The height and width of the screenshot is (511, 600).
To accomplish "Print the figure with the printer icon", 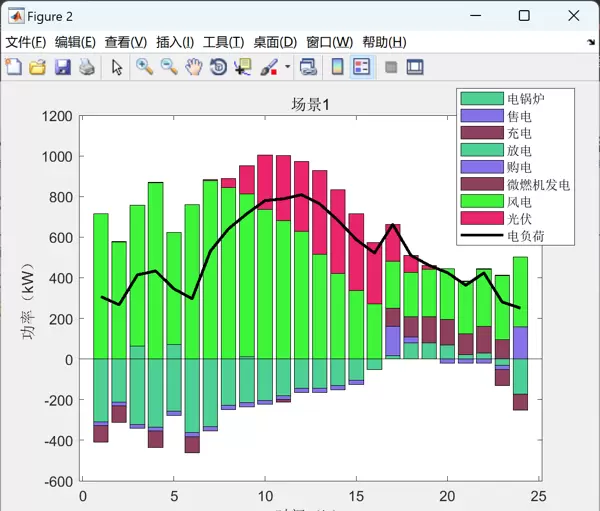I will [x=87, y=67].
